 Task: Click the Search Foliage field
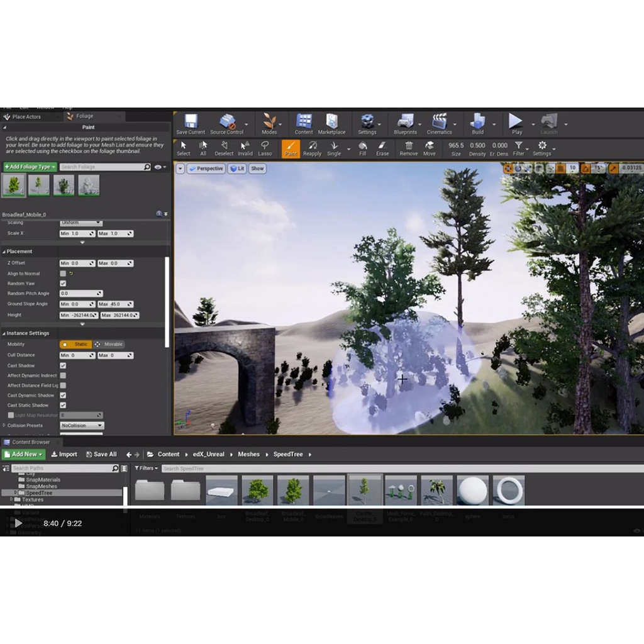[x=106, y=167]
